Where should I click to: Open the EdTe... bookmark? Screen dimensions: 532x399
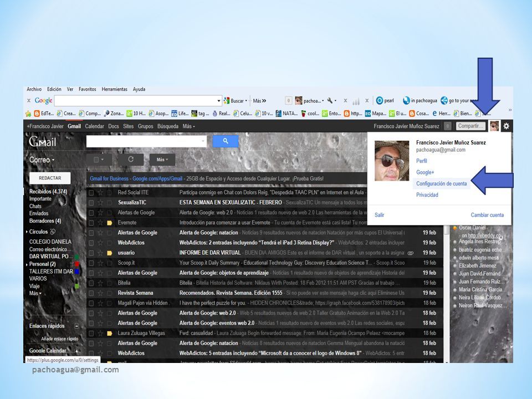tap(44, 114)
